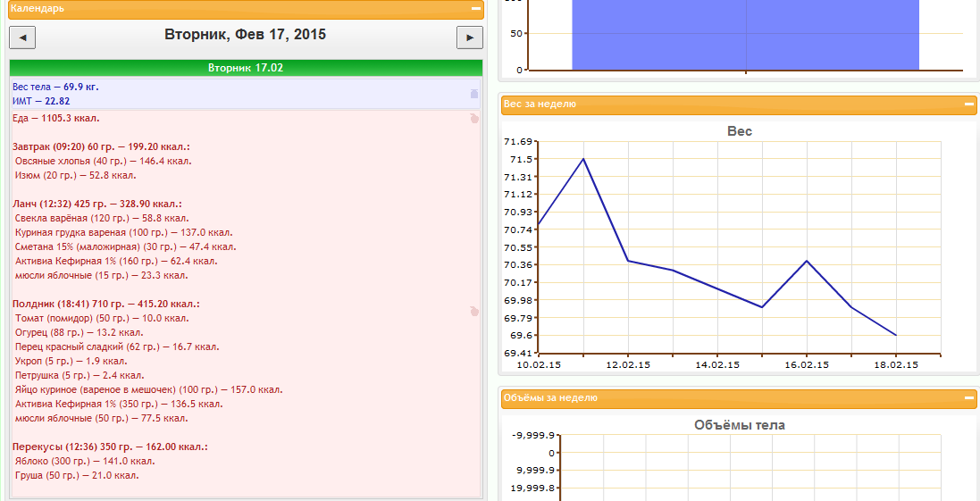The width and height of the screenshot is (980, 501).
Task: Select the Объёмы за неделю header title
Action: pos(550,397)
